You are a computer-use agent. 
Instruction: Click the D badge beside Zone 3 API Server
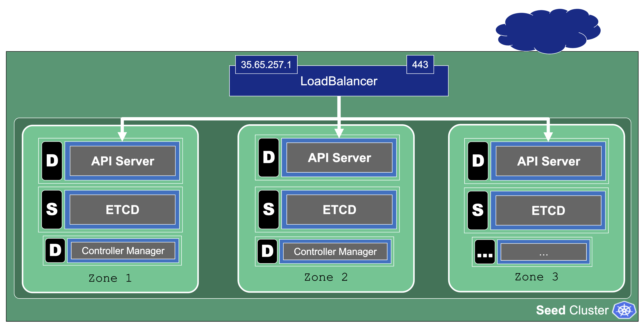pyautogui.click(x=478, y=161)
